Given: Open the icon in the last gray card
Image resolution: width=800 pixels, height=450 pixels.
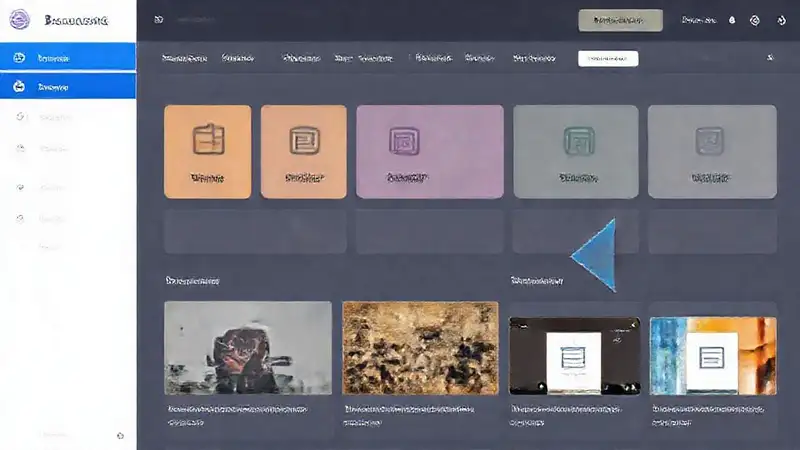Looking at the screenshot, I should (x=710, y=141).
